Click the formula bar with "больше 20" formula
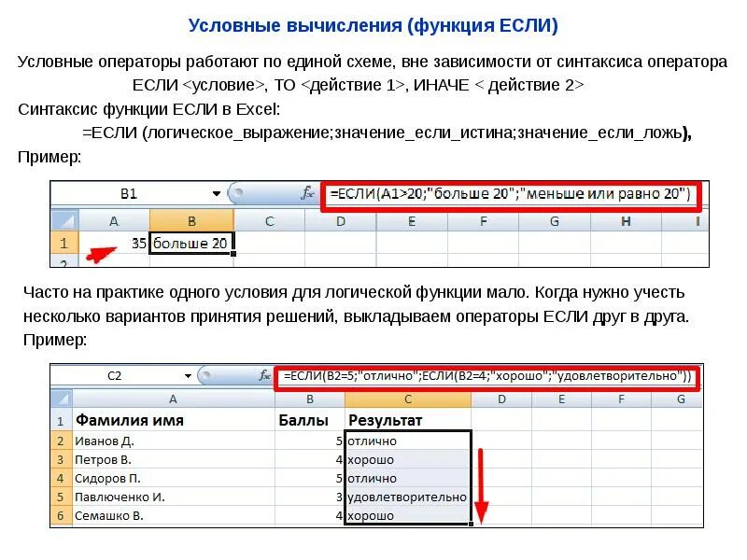Screen dimensions: 747x560 tap(511, 194)
